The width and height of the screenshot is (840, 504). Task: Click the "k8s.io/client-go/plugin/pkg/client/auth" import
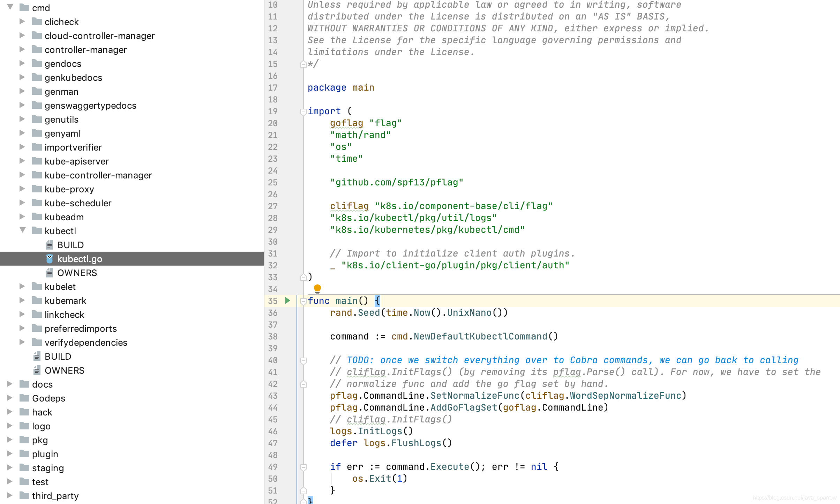pyautogui.click(x=455, y=265)
